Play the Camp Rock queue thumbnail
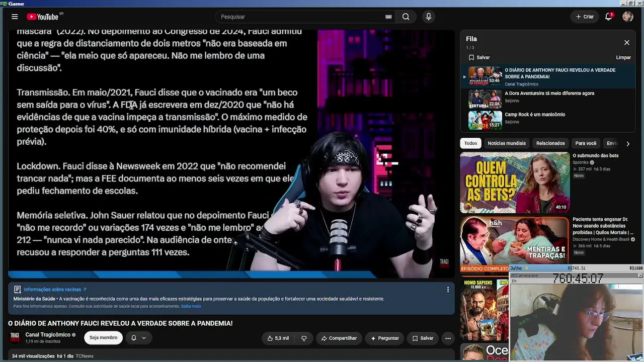Screen dimensions: 644x362 point(485,120)
